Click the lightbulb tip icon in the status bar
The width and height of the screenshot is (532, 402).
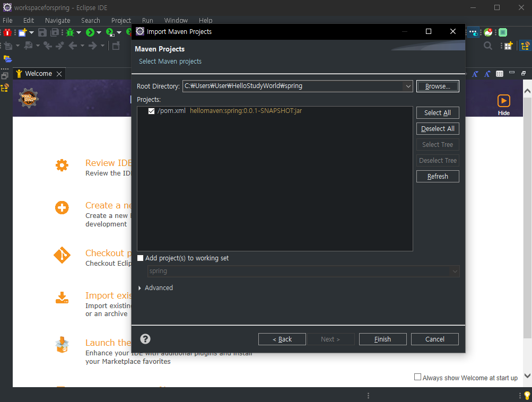point(527,396)
